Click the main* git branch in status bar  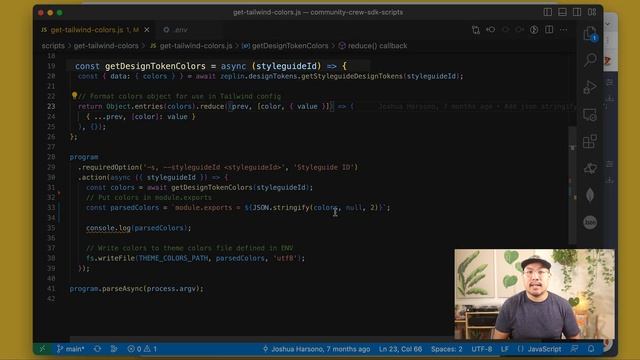coord(71,349)
